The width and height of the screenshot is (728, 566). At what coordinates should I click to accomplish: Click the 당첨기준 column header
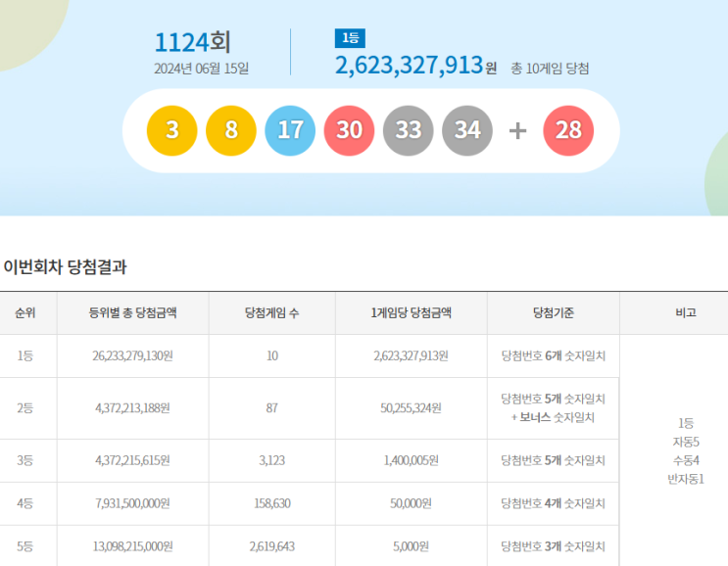(x=553, y=312)
